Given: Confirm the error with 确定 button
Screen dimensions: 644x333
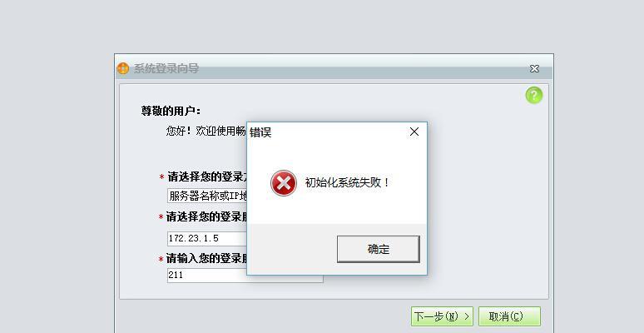Looking at the screenshot, I should coord(379,249).
